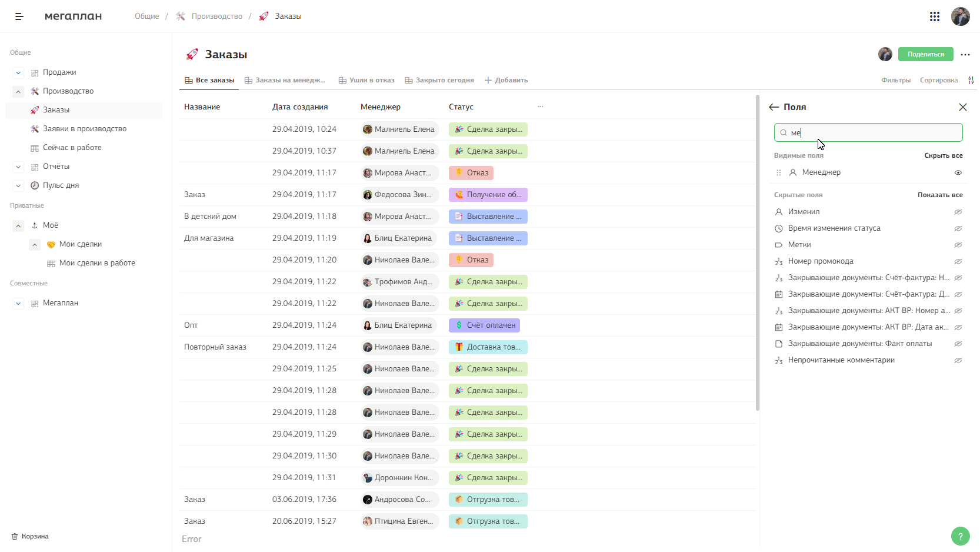This screenshot has width=980, height=552.
Task: Open the Корзина trash icon
Action: (15, 536)
